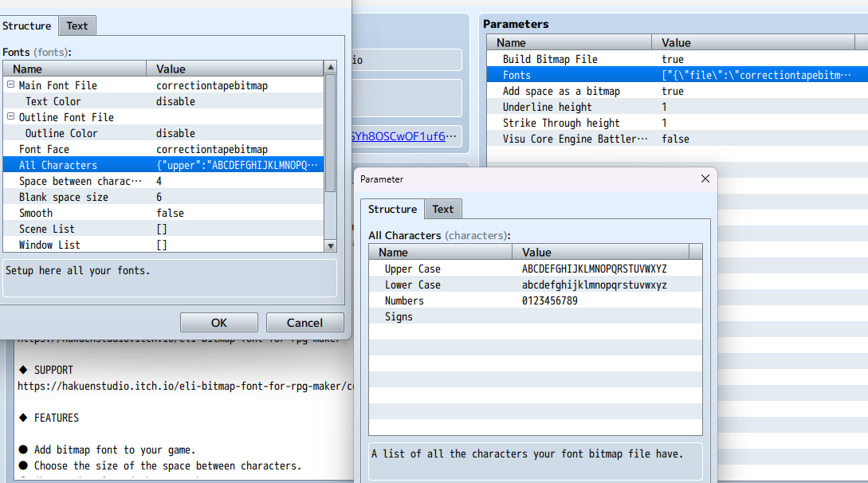The width and height of the screenshot is (868, 483).
Task: Select Strike Through height parameter row
Action: [x=677, y=123]
